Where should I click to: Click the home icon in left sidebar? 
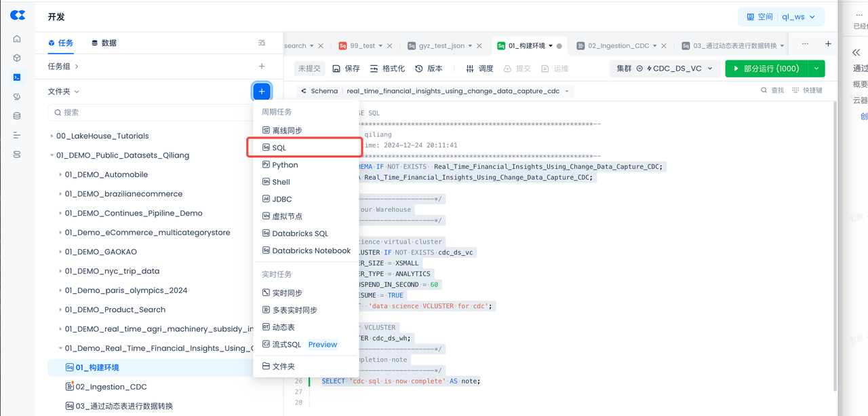pos(17,39)
